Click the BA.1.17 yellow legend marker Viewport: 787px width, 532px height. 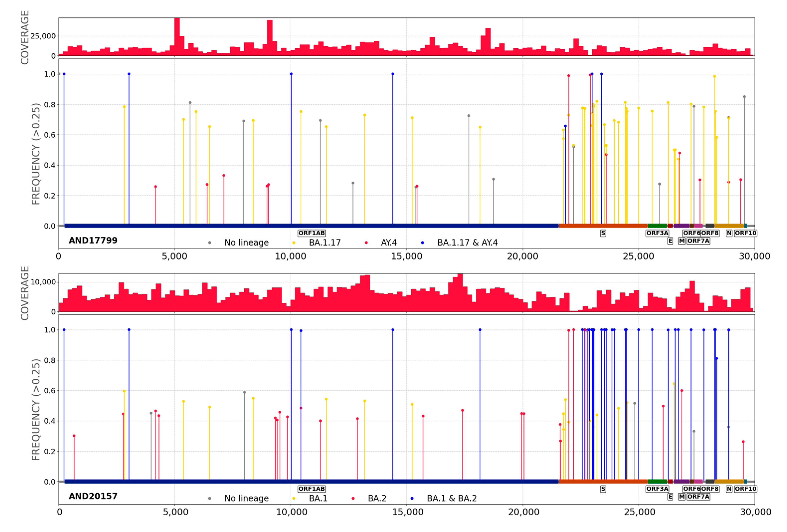(x=294, y=243)
